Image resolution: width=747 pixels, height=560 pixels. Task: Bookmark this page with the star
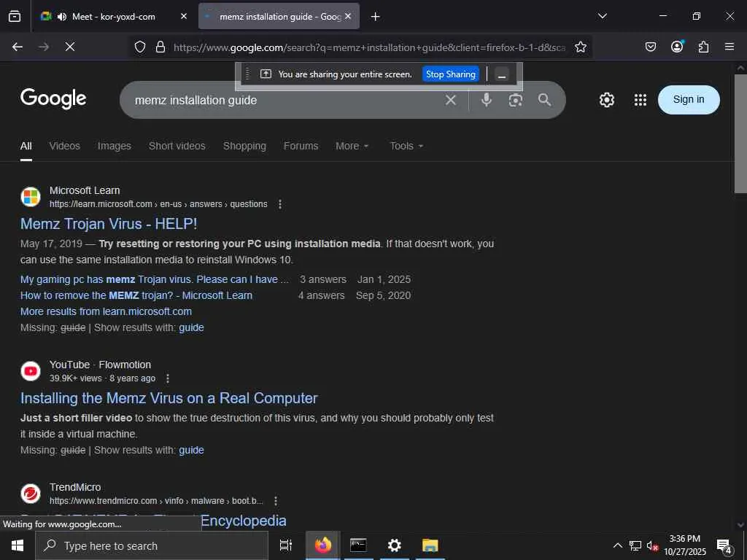coord(580,47)
